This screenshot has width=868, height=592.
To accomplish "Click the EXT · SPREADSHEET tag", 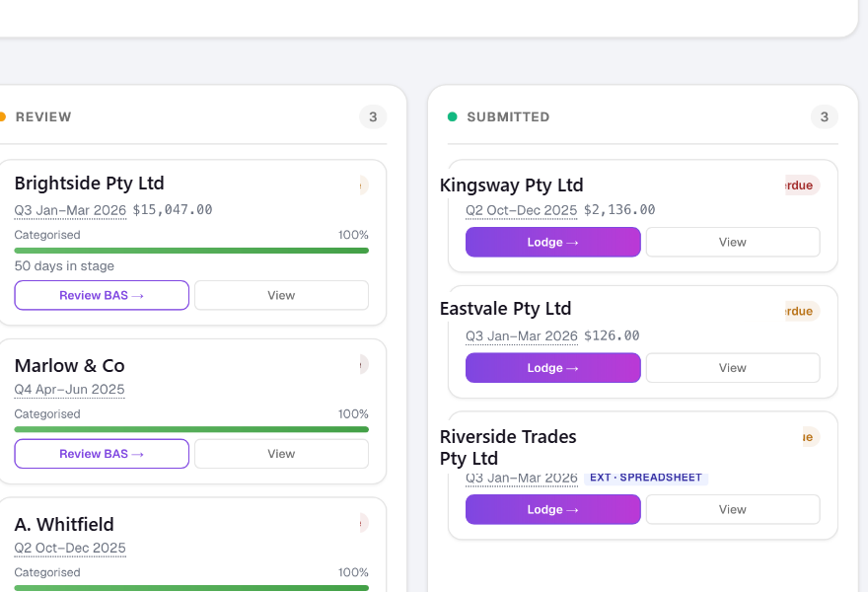I will click(646, 478).
